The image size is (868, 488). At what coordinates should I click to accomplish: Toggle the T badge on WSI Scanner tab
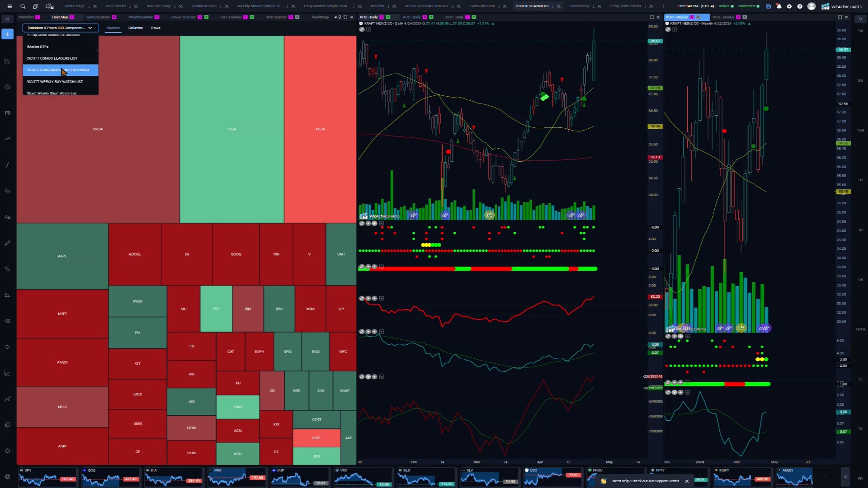point(297,17)
